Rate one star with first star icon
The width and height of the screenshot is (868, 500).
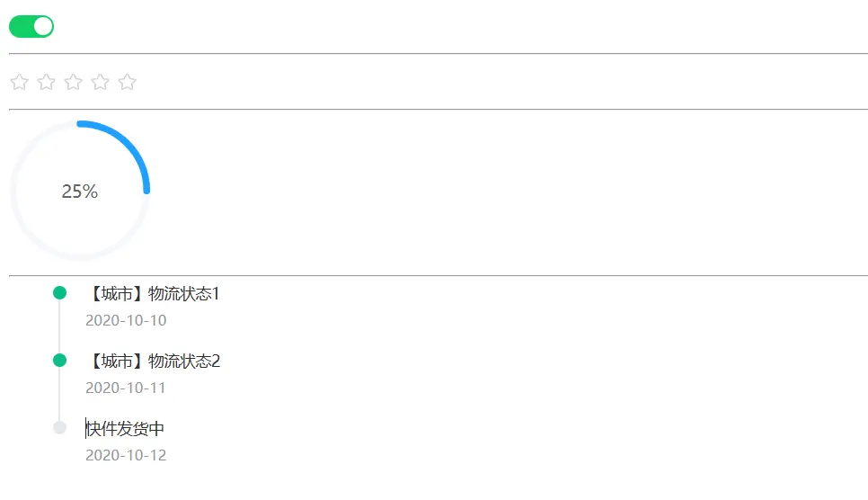(20, 82)
